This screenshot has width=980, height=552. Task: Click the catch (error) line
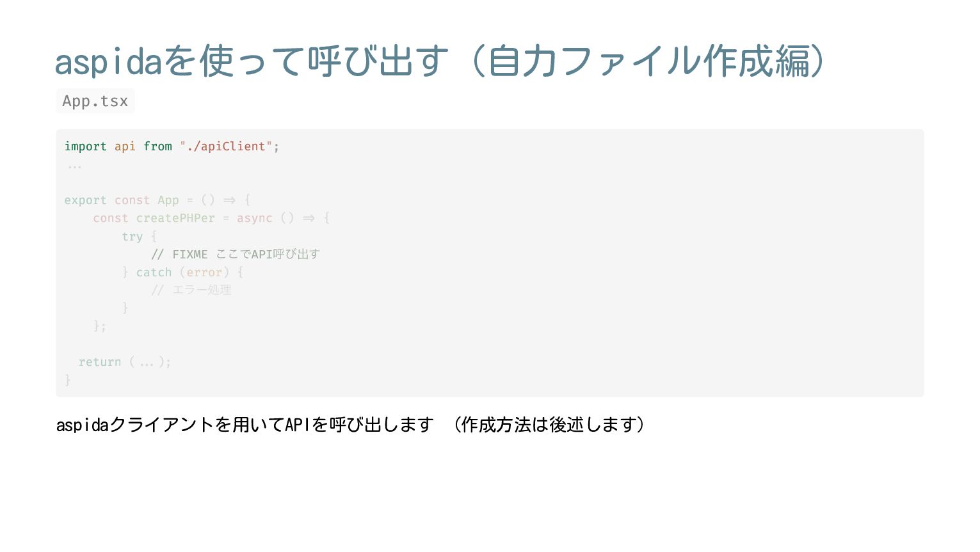tap(183, 272)
